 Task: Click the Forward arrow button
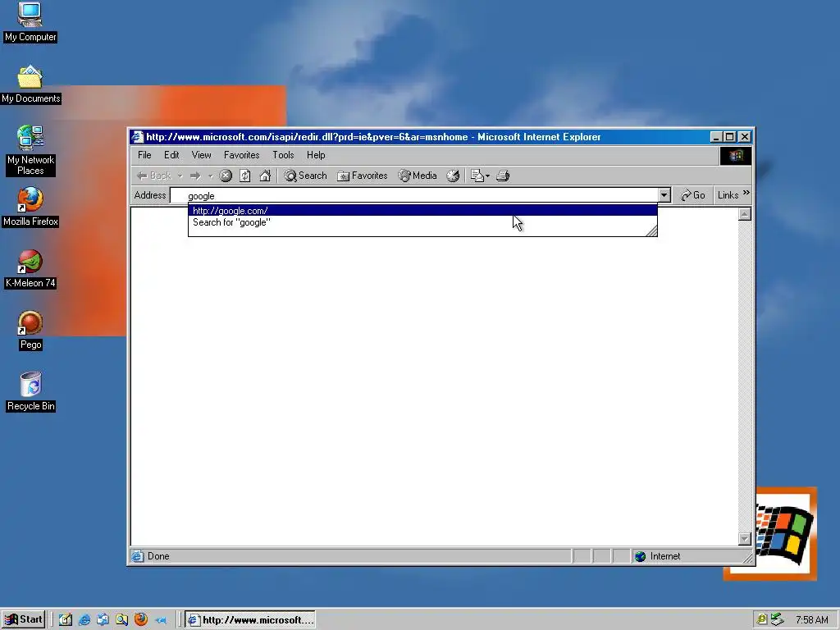point(195,176)
